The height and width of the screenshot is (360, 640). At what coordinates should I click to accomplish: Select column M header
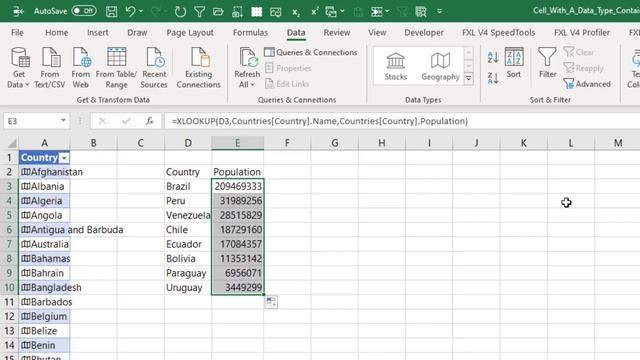(618, 143)
